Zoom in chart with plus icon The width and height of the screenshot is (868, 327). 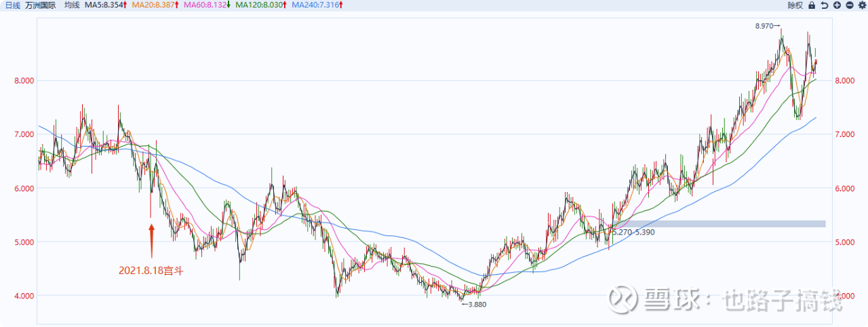(x=837, y=5)
